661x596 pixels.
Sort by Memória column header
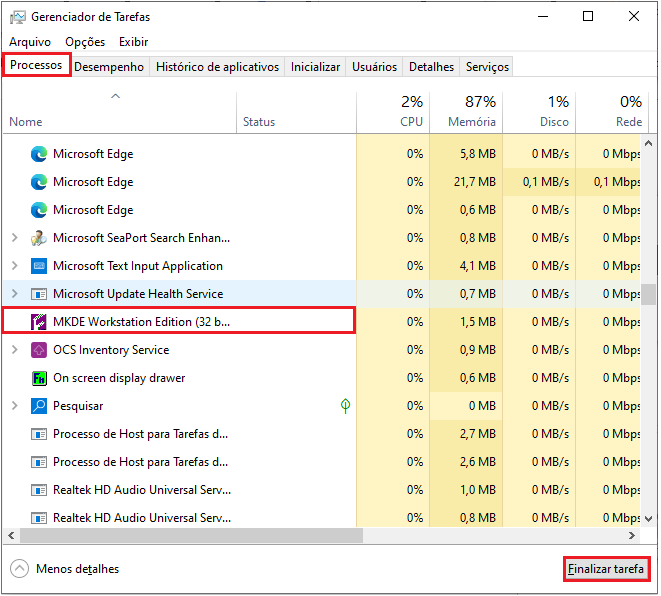click(466, 113)
